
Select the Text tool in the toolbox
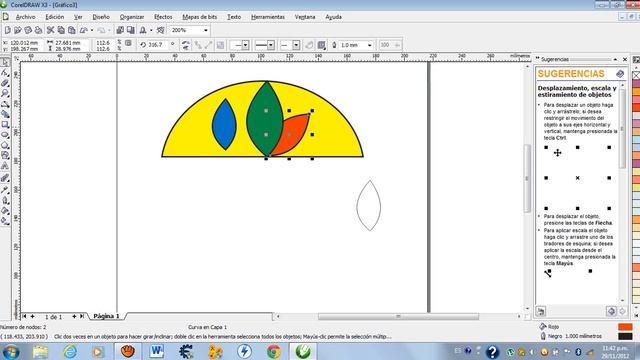pos(5,166)
